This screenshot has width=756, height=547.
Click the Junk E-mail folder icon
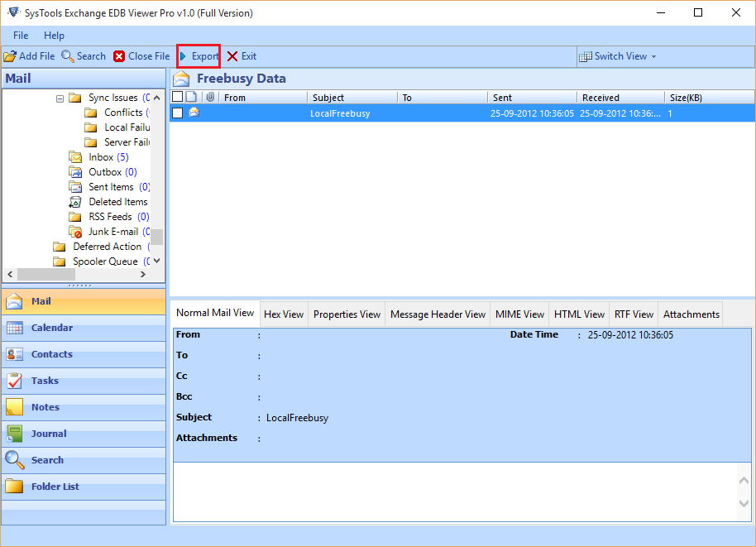tap(75, 232)
